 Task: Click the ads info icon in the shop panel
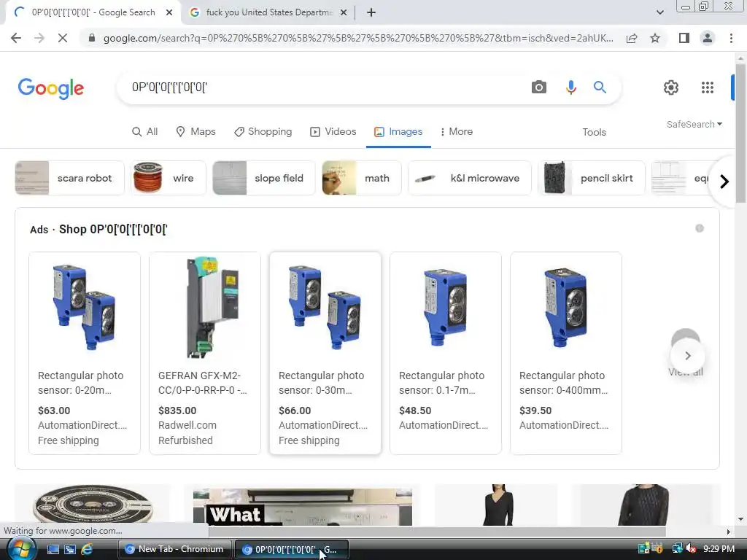tap(700, 228)
